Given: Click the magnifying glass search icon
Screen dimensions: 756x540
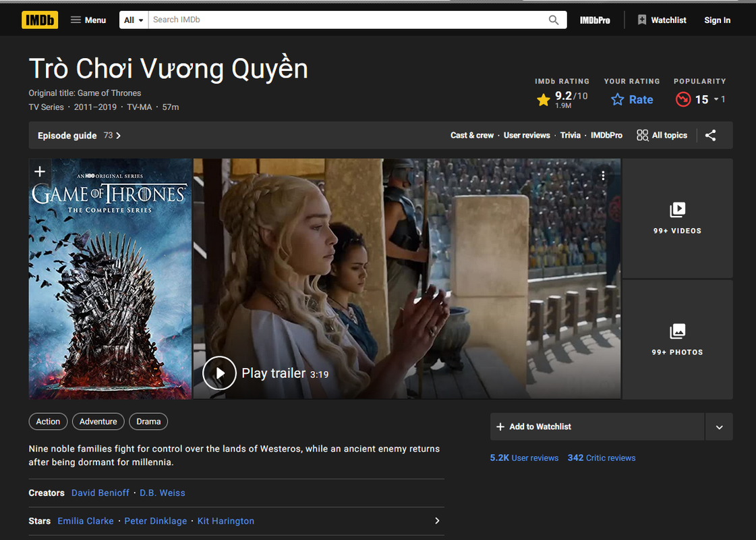Looking at the screenshot, I should 554,20.
